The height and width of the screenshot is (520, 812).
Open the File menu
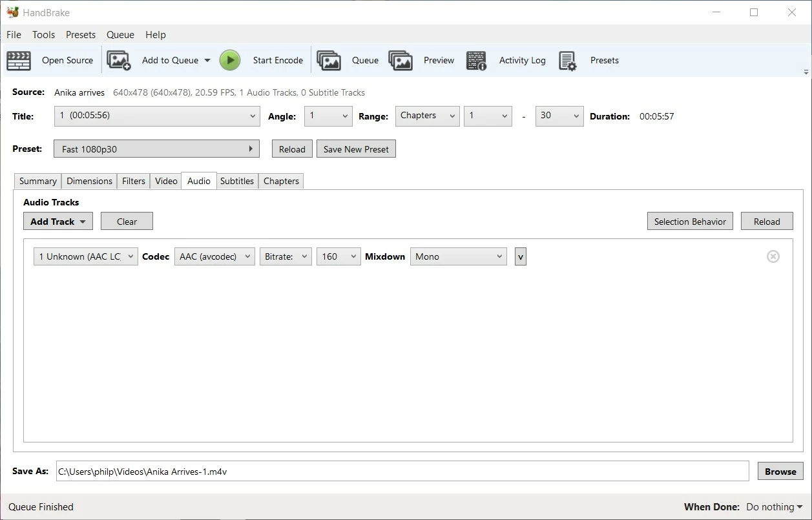pyautogui.click(x=14, y=35)
